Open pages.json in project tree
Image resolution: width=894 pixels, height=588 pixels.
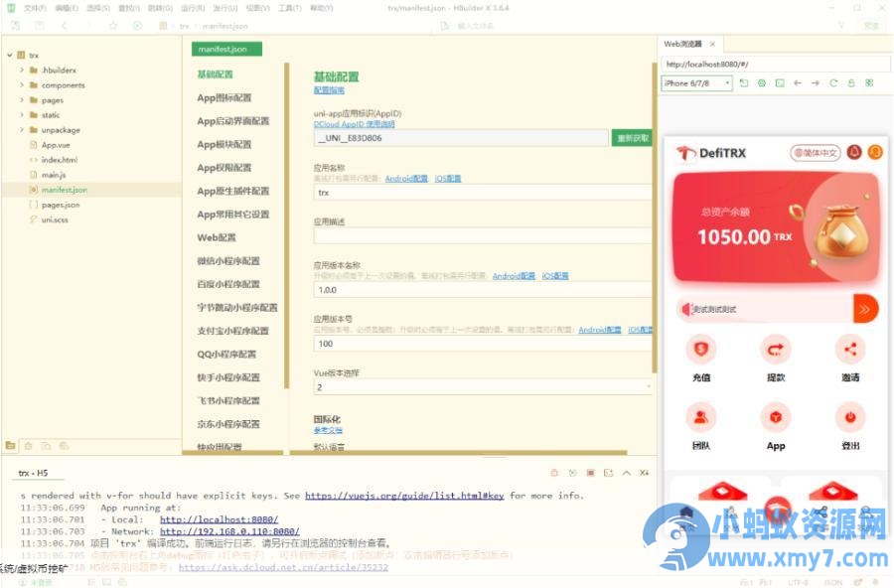tap(60, 205)
